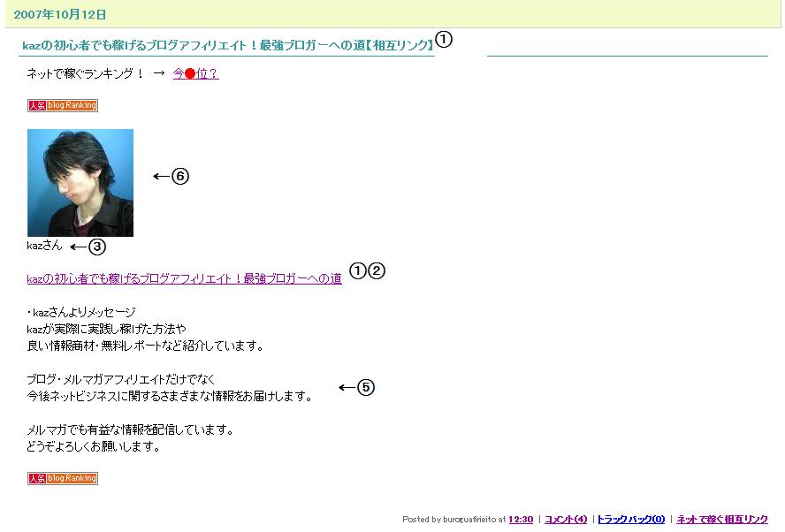Click the circled number 6 marker
Image resolution: width=785 pixels, height=532 pixels.
(180, 176)
